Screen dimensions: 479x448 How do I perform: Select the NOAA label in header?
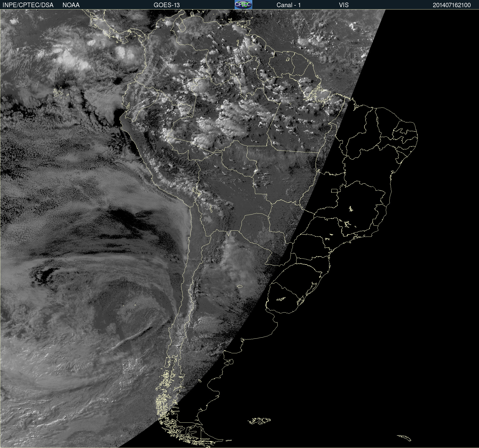pos(71,5)
